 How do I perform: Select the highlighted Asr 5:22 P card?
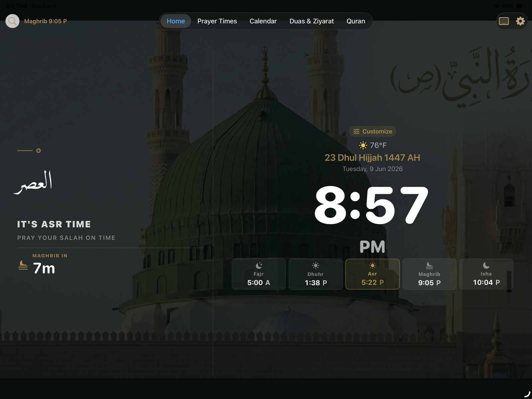(x=372, y=274)
